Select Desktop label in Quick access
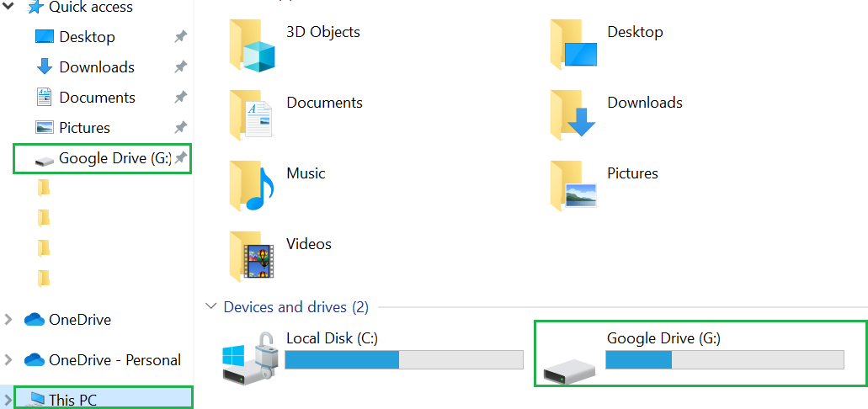 point(87,37)
